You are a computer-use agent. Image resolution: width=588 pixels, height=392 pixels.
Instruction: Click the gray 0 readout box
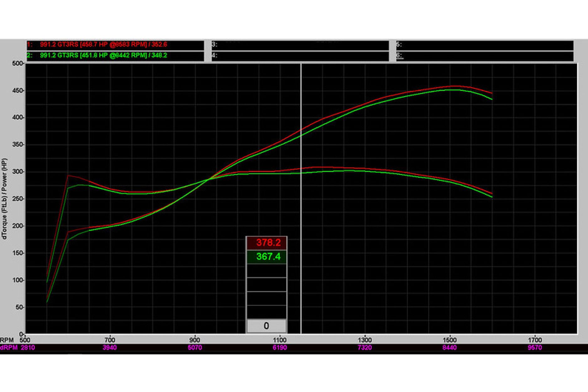266,326
